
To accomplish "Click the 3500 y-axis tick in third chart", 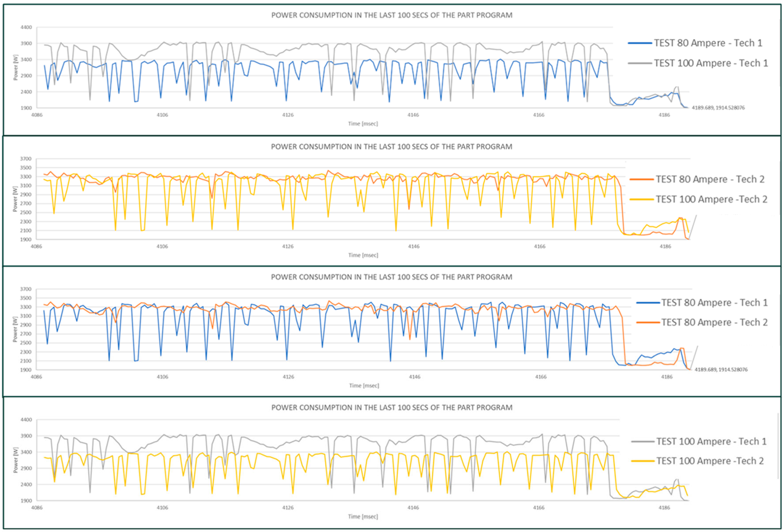I will 26,298.
